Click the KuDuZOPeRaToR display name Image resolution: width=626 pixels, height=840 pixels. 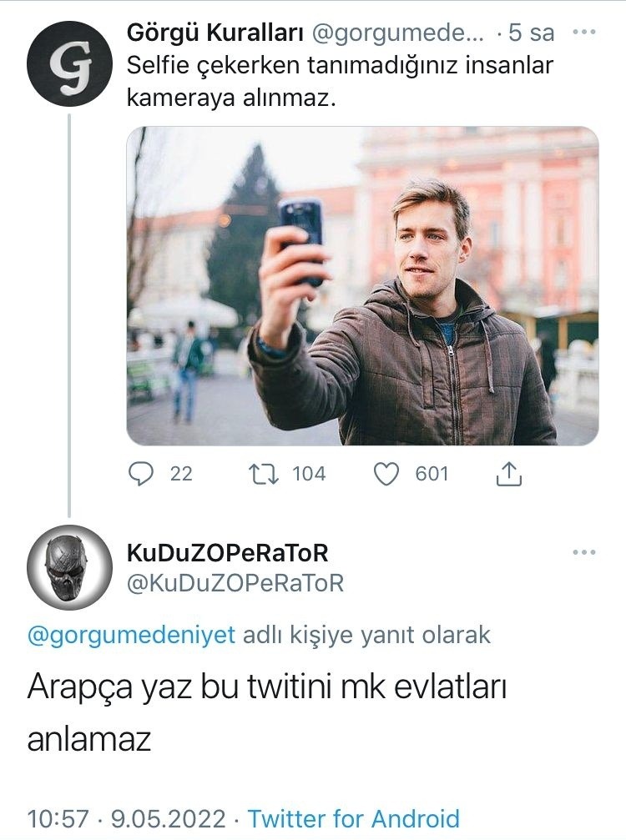pos(227,552)
